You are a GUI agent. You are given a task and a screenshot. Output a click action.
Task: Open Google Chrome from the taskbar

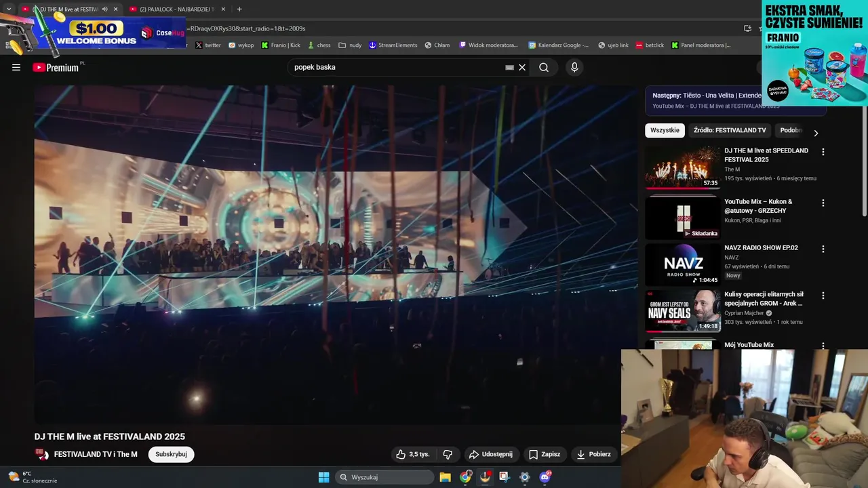pyautogui.click(x=465, y=477)
